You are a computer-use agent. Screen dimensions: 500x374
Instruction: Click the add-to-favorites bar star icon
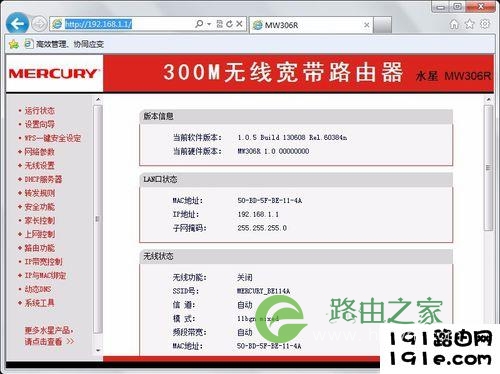[x=14, y=44]
